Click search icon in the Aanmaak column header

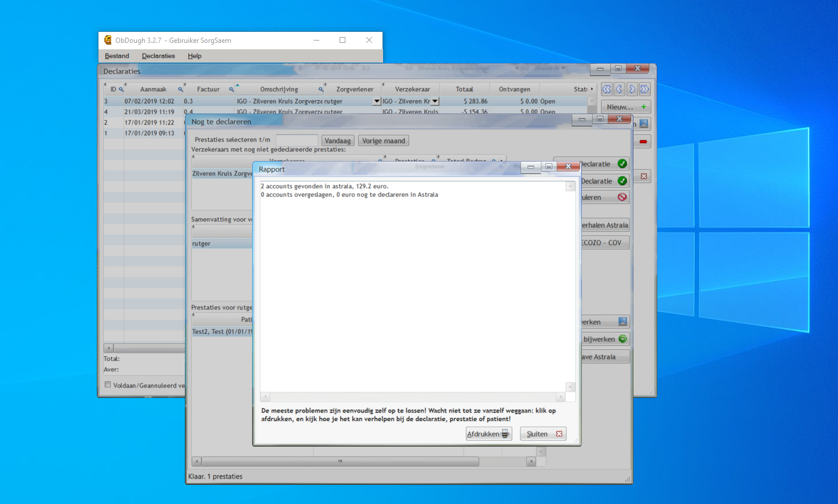click(181, 89)
